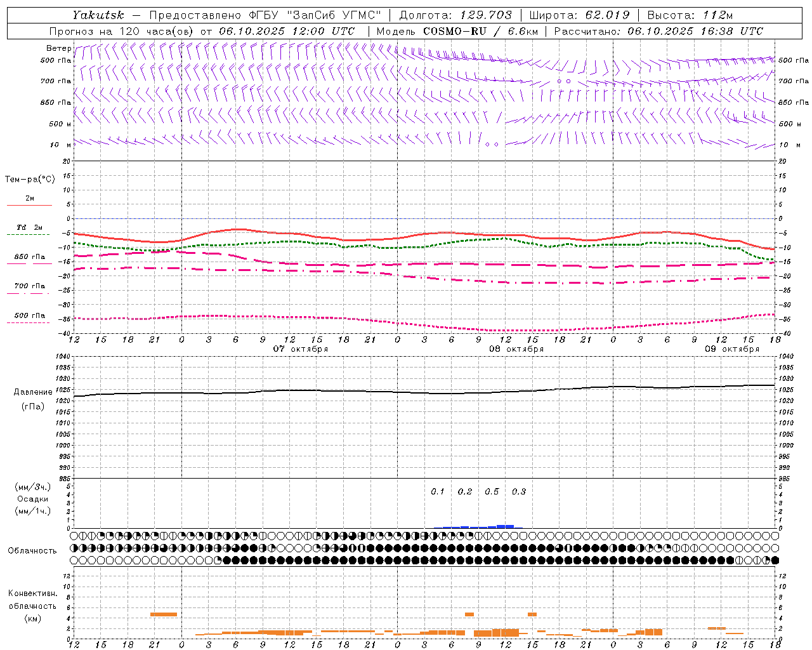Click the Осадки panel label

[33, 499]
